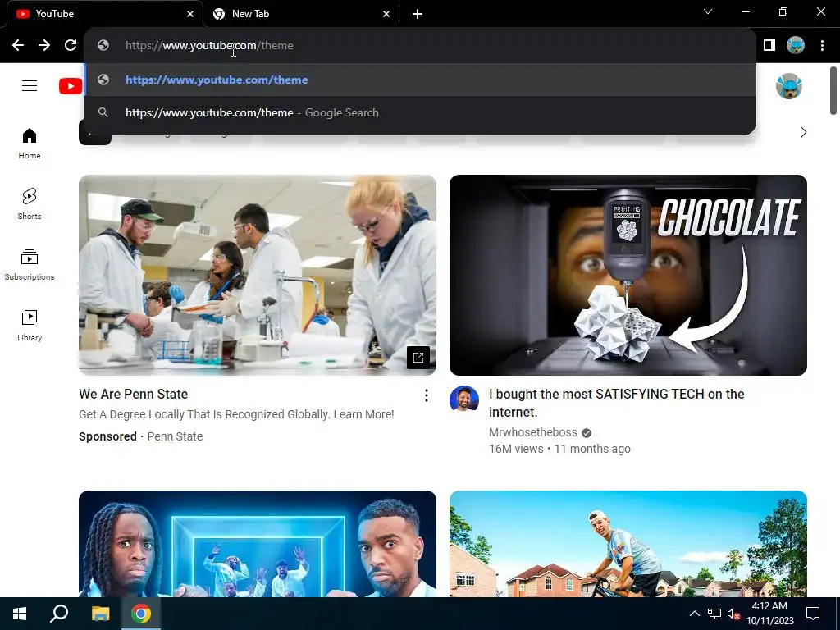The height and width of the screenshot is (630, 840).
Task: Show hidden system tray icons
Action: point(694,614)
